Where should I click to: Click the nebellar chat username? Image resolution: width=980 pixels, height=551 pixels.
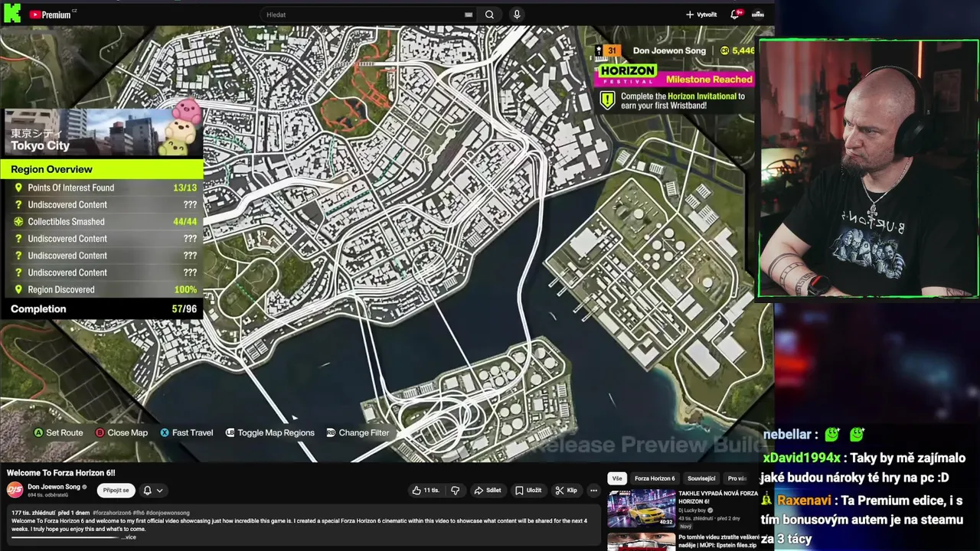[x=786, y=435]
